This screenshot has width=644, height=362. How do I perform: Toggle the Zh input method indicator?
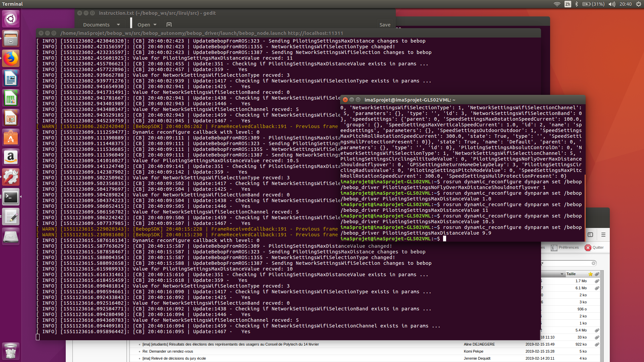coord(568,4)
